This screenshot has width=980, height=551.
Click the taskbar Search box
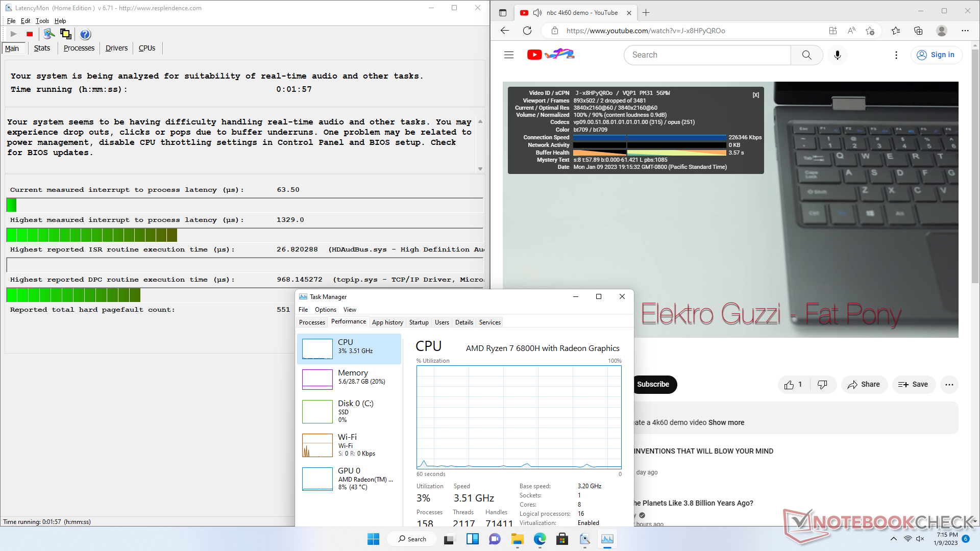[412, 539]
